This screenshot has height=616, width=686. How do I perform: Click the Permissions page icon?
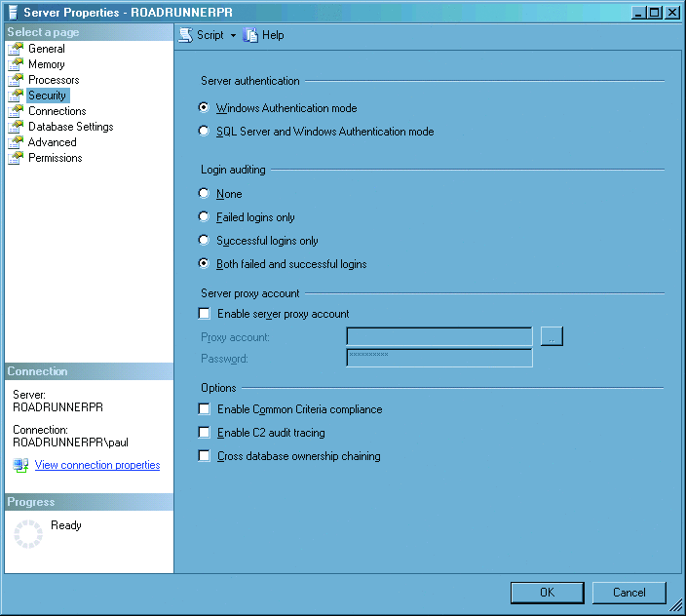[x=16, y=158]
